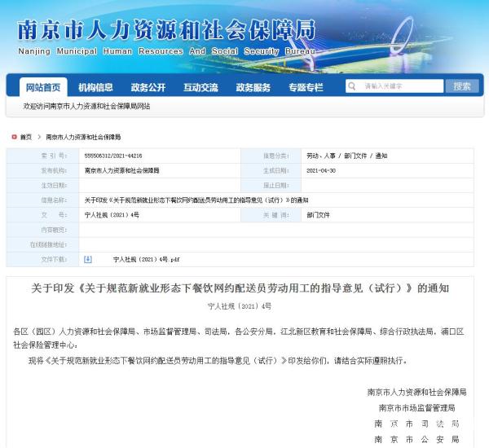Click 首页 breadcrumb link
Screen dimensions: 489x448
click(26, 137)
